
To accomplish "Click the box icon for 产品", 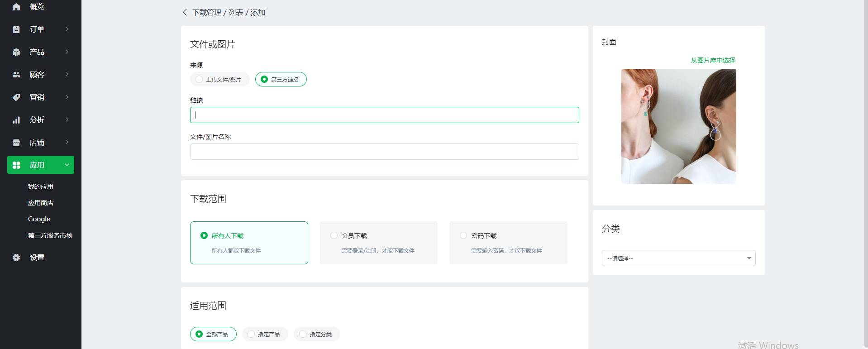I will (16, 52).
